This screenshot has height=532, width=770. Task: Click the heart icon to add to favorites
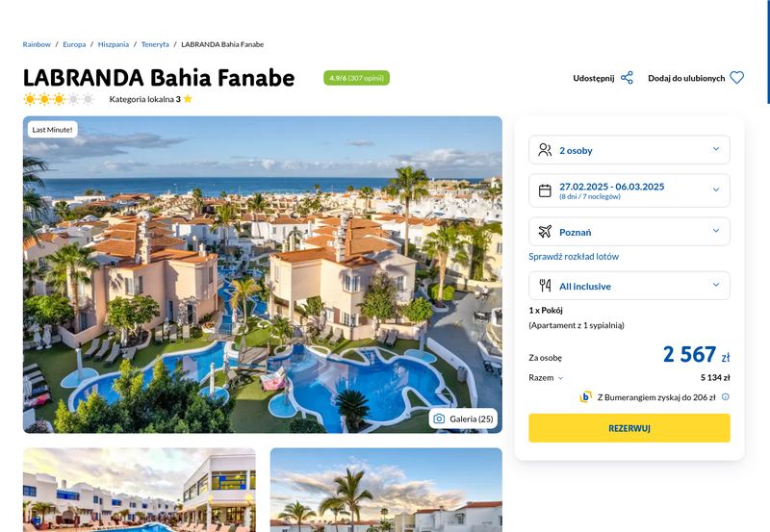[736, 78]
